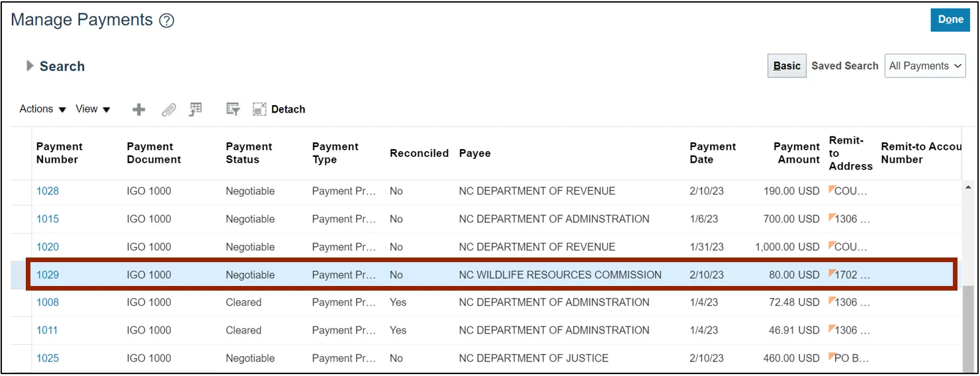Click the Basic search button
This screenshot has height=376, width=980.
click(x=787, y=66)
